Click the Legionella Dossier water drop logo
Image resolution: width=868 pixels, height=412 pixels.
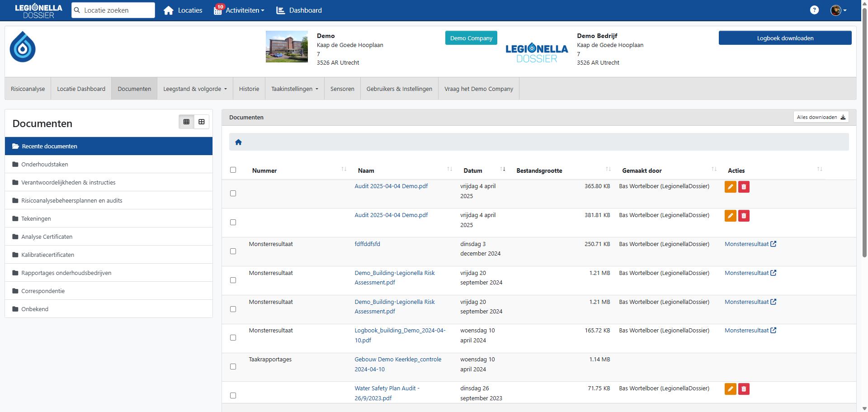tap(23, 47)
